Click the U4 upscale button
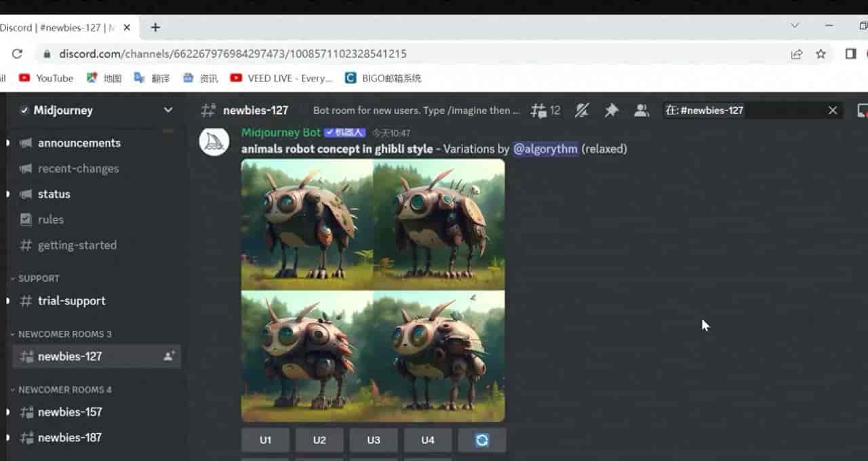This screenshot has width=868, height=461. coord(428,440)
